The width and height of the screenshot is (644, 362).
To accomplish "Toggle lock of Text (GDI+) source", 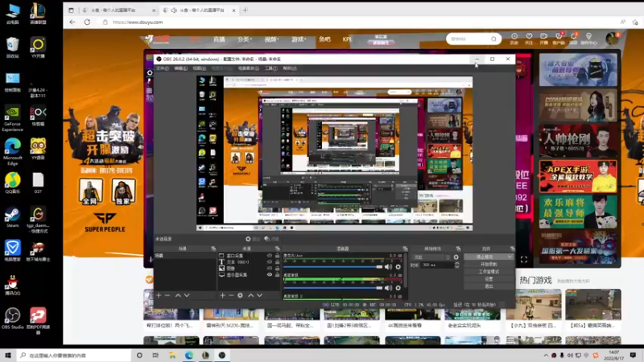I will click(x=277, y=262).
